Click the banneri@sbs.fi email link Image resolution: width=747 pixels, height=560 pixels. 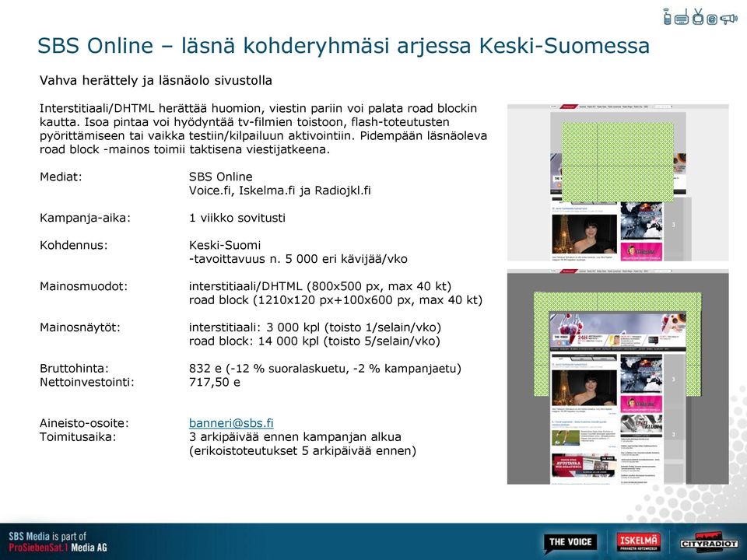(x=231, y=423)
